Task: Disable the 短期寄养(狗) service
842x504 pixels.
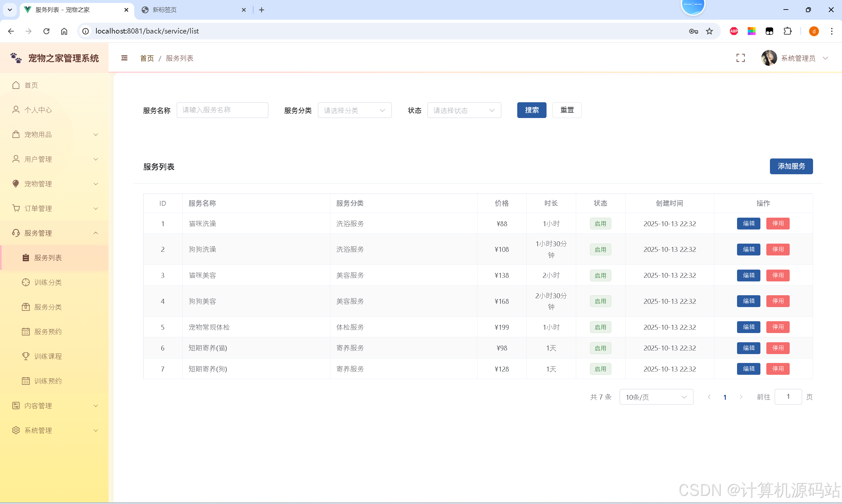Action: [x=778, y=369]
